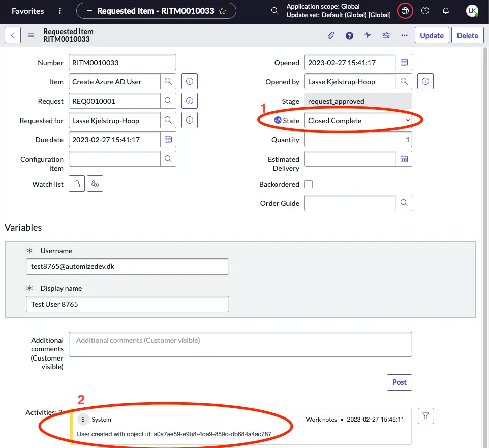Screen dimensions: 489x448
Task: Open the Favorites menu
Action: coord(27,10)
